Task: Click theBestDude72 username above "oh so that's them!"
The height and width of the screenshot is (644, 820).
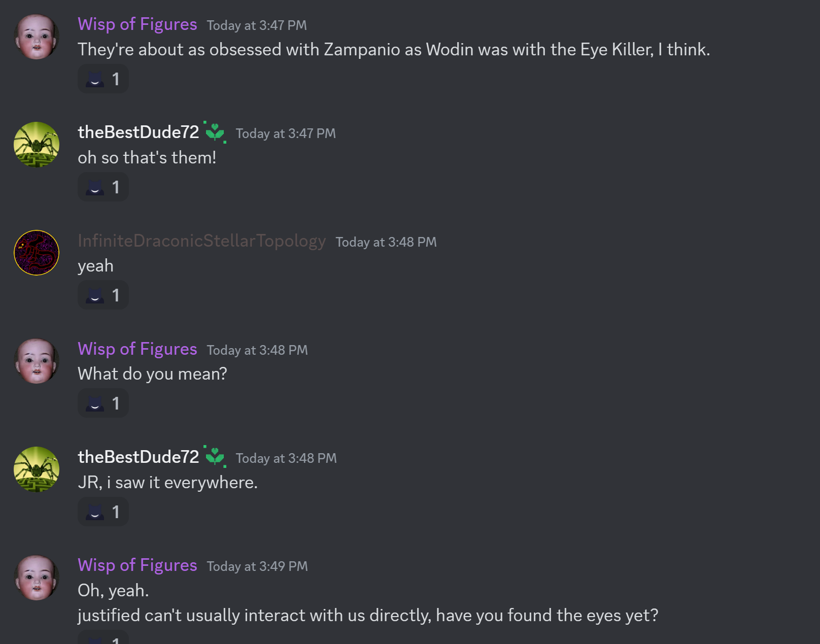Action: click(x=138, y=132)
